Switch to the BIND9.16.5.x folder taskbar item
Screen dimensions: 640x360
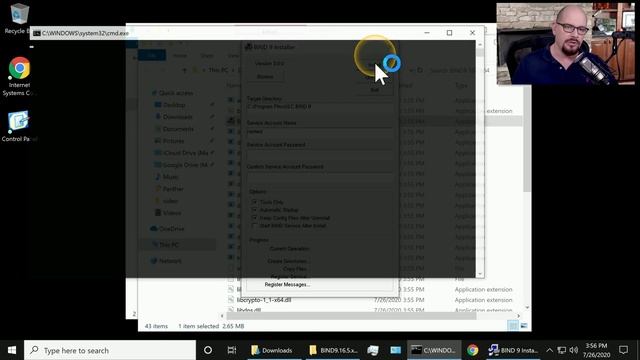[x=333, y=350]
